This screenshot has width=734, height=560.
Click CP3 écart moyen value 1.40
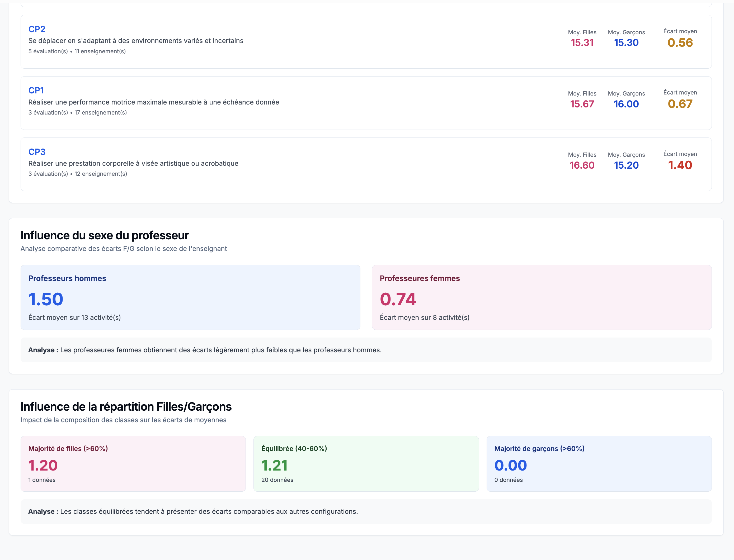tap(680, 165)
